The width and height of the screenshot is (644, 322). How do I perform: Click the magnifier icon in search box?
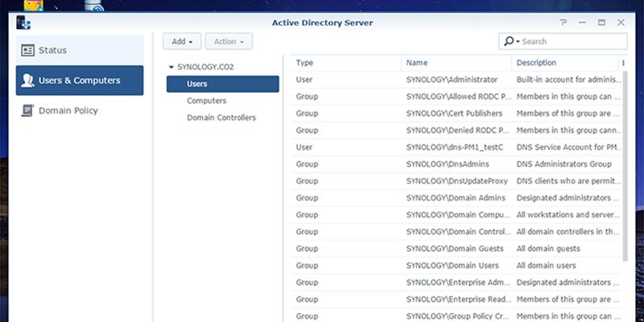(509, 41)
